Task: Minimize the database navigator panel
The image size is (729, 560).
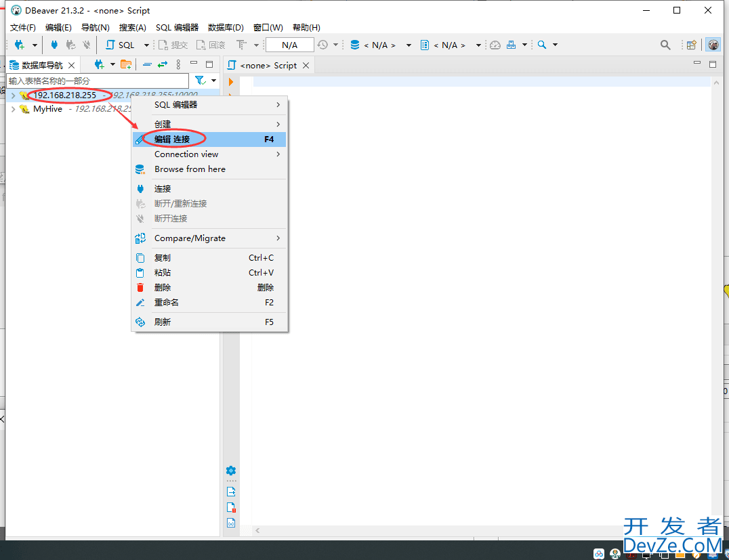Action: pos(194,63)
